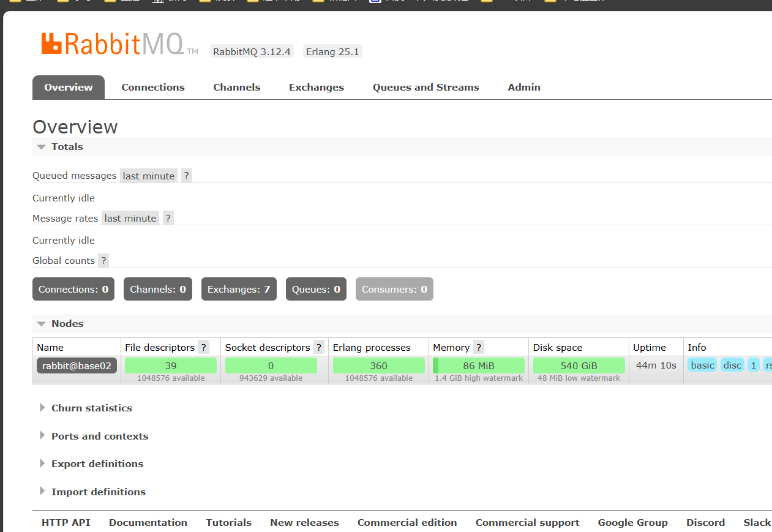Change Queued messages last minute range

coord(149,176)
